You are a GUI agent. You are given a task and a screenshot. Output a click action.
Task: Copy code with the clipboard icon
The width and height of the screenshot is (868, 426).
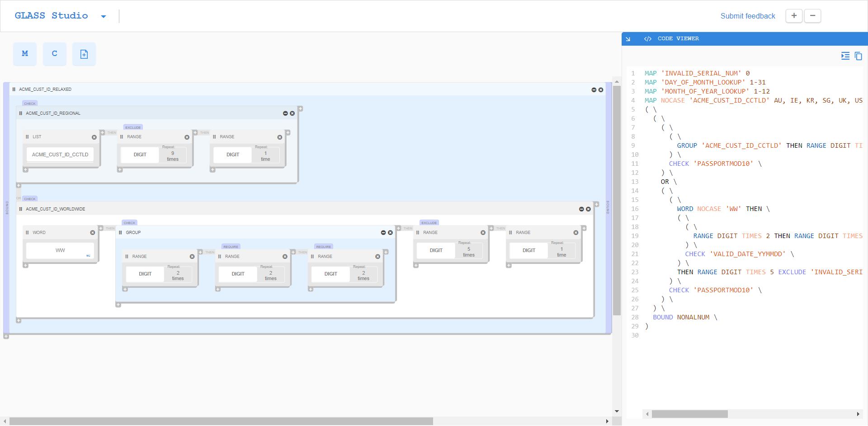(x=858, y=56)
